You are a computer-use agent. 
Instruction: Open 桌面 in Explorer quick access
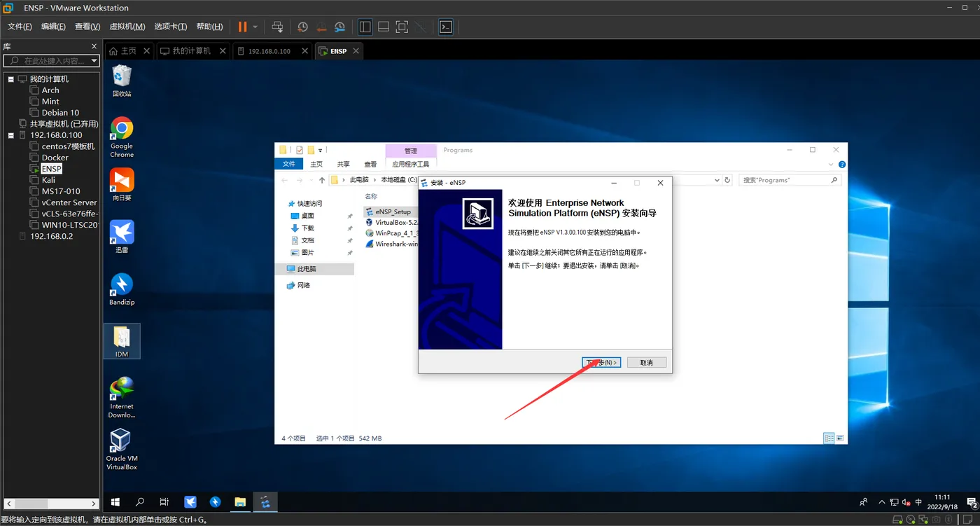point(307,216)
